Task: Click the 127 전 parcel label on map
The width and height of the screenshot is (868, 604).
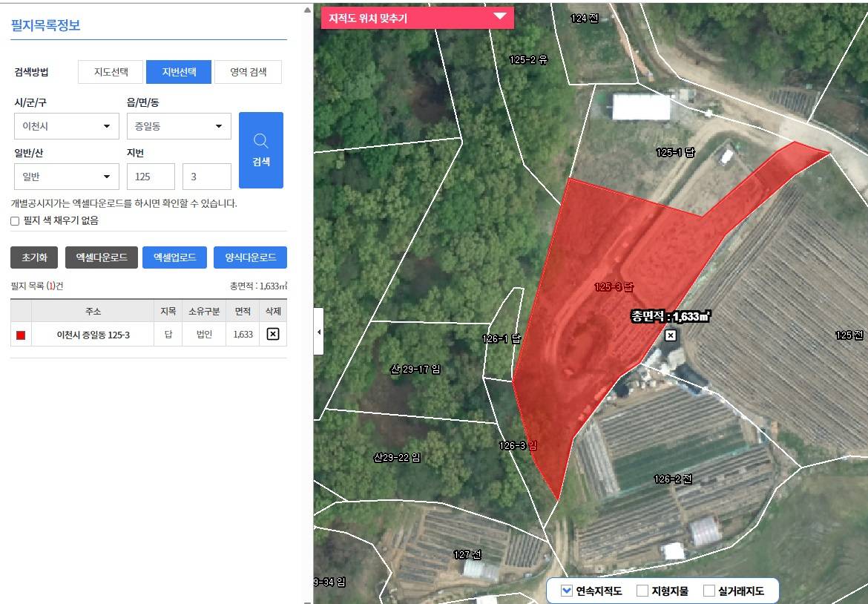Action: point(467,554)
